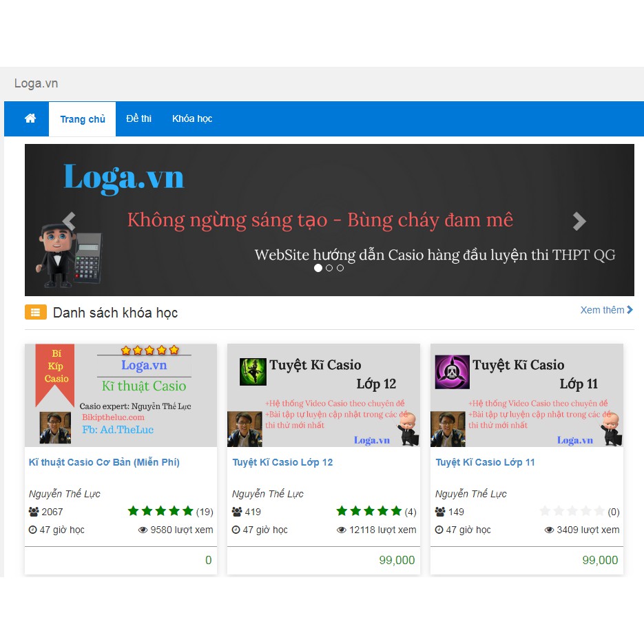Click the clock icon in the Cơ Bản course card
The image size is (644, 644).
(33, 530)
